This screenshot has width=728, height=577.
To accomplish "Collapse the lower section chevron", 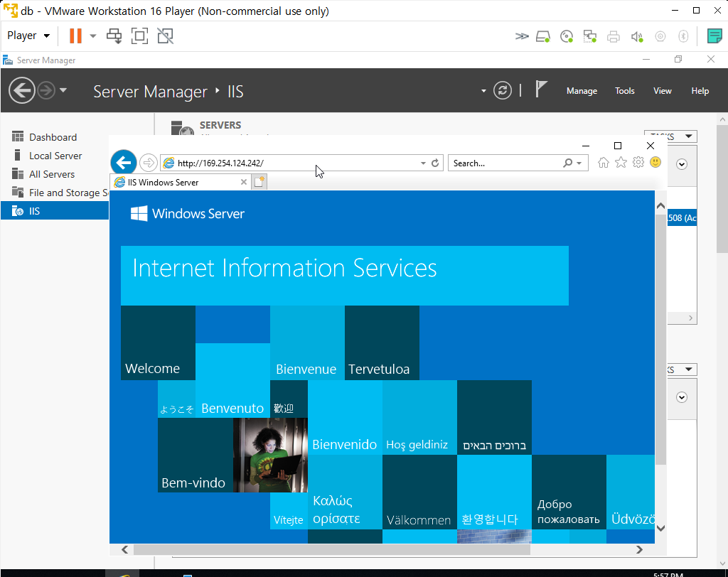I will (x=682, y=397).
